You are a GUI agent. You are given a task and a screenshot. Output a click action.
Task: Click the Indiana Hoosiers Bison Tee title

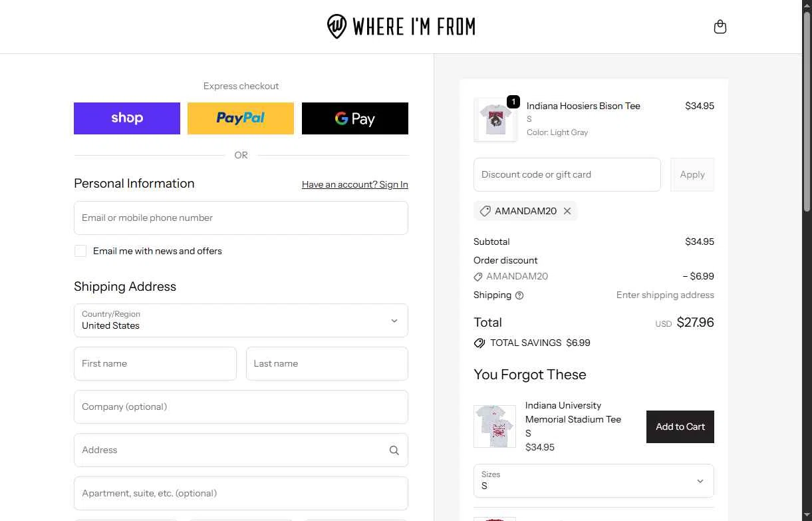coord(583,106)
